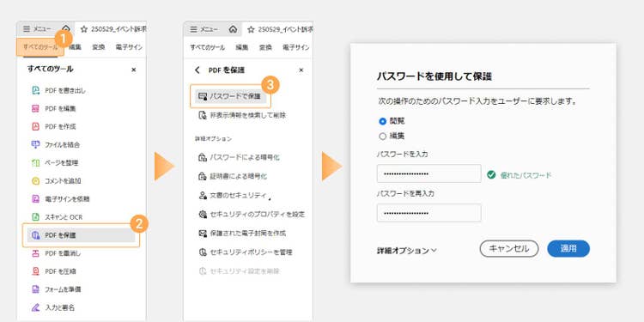Click the セキュリティ設定を削除 icon
644x322 pixels.
coord(203,271)
